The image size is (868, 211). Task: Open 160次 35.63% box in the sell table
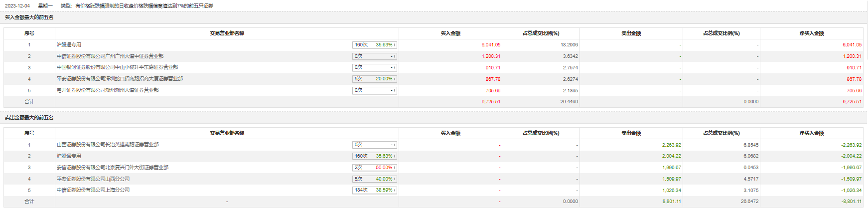[x=374, y=156]
